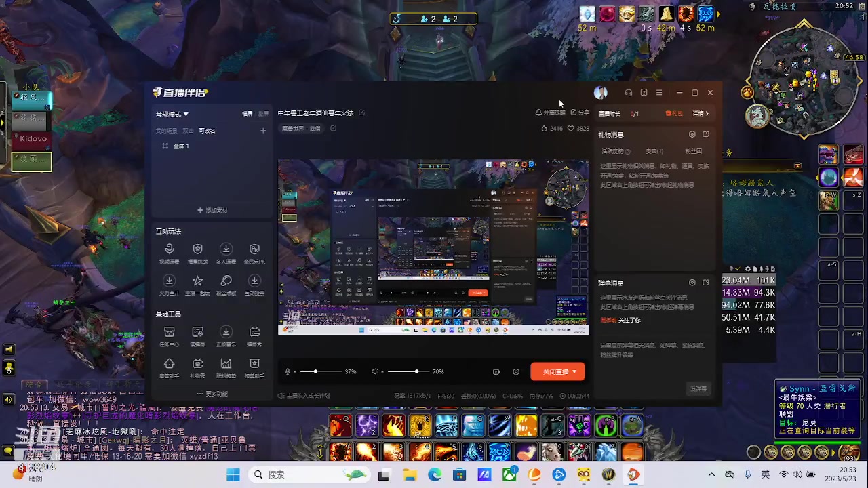Edit the stream title with pencil icon

pos(361,113)
